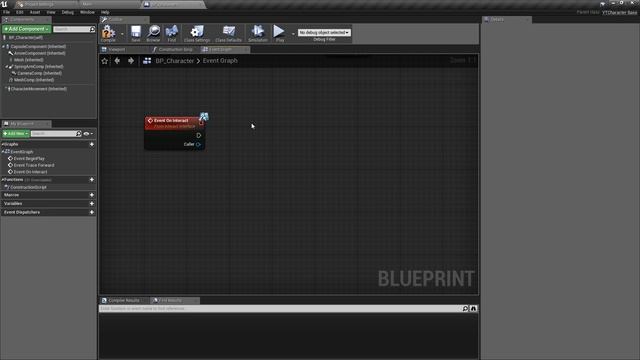640x360 pixels.
Task: Open the View menu
Action: [x=51, y=12]
